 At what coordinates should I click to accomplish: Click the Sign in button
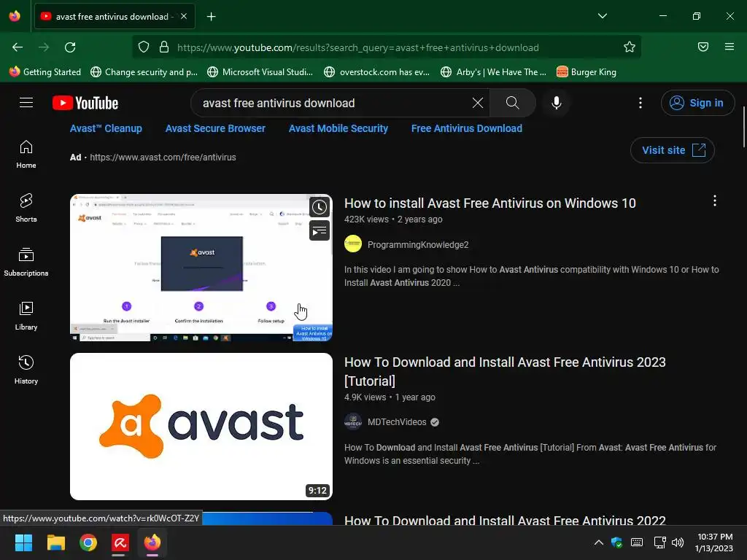[697, 103]
